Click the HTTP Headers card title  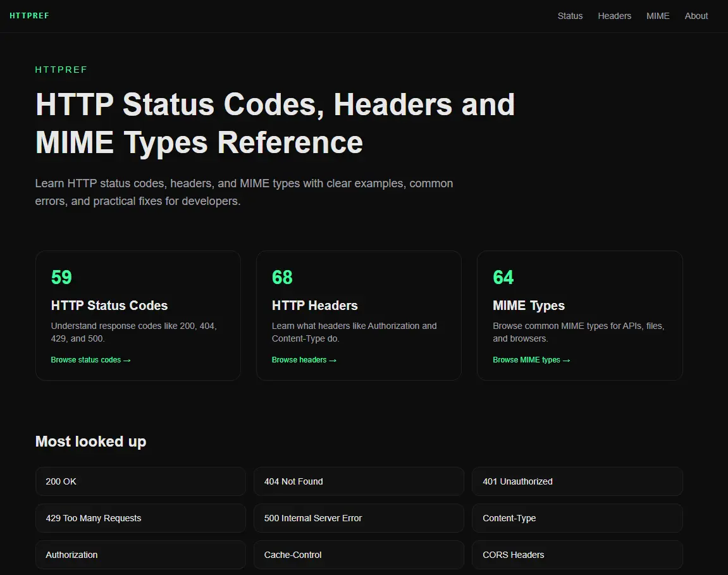[315, 306]
